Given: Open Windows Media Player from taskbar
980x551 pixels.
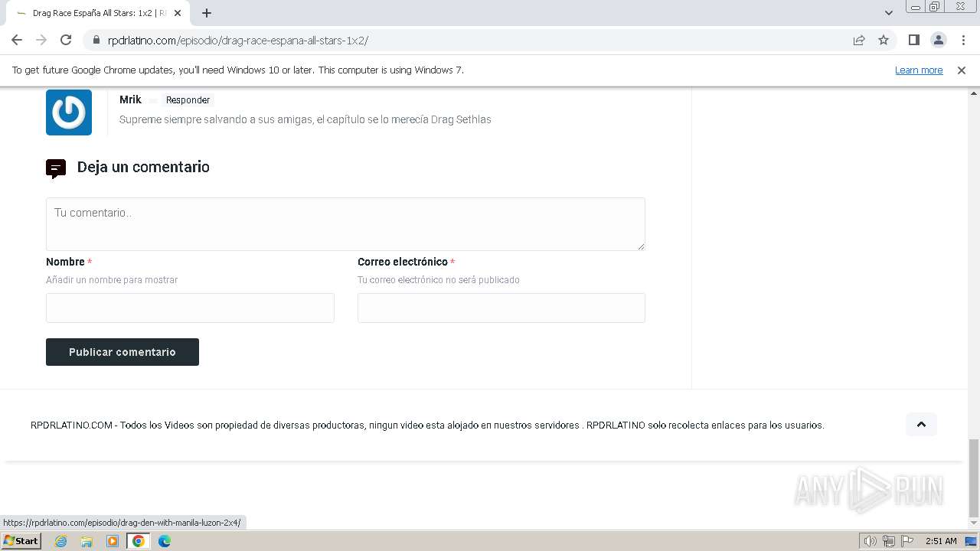Looking at the screenshot, I should pyautogui.click(x=113, y=541).
